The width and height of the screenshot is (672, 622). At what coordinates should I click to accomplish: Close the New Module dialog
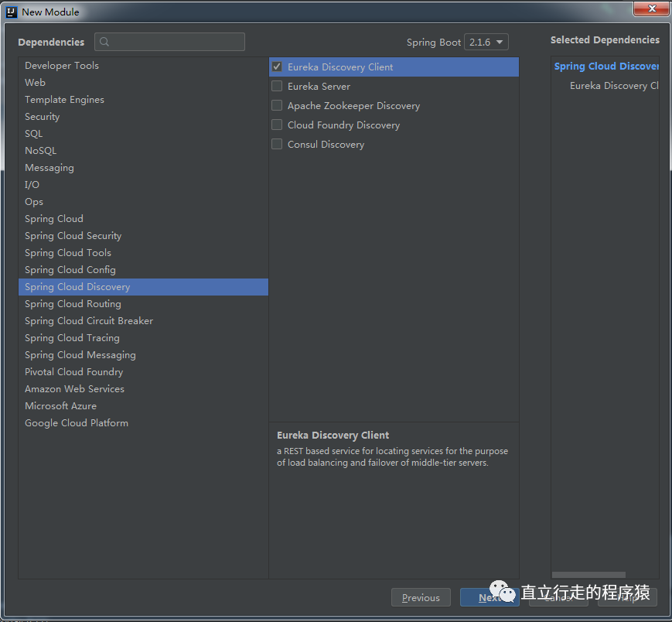tap(651, 9)
